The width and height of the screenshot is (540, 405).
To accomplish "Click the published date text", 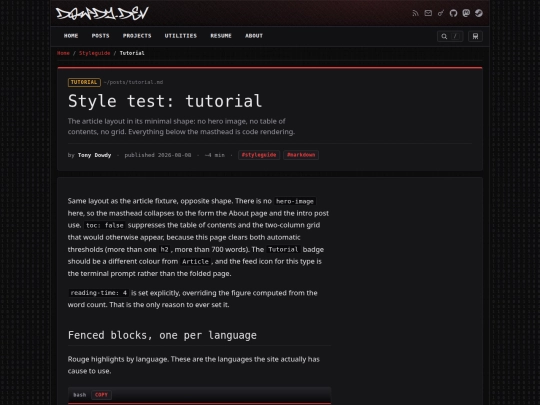I will [158, 155].
